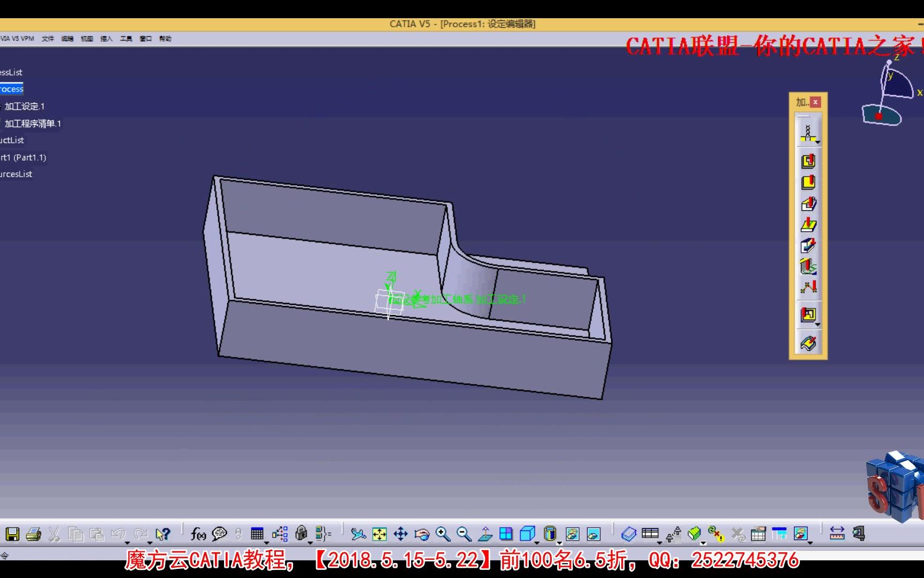Select the Part1.1 tree node
924x578 pixels.
click(23, 157)
